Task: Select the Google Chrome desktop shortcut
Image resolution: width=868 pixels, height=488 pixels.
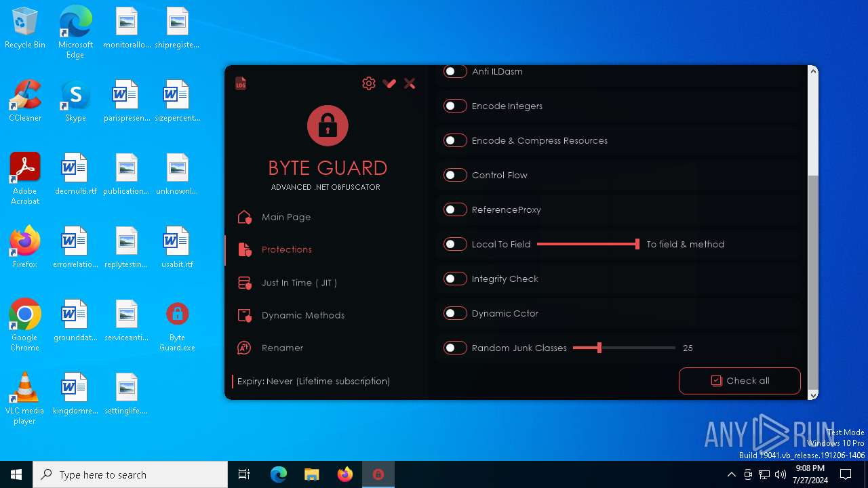Action: tap(25, 325)
